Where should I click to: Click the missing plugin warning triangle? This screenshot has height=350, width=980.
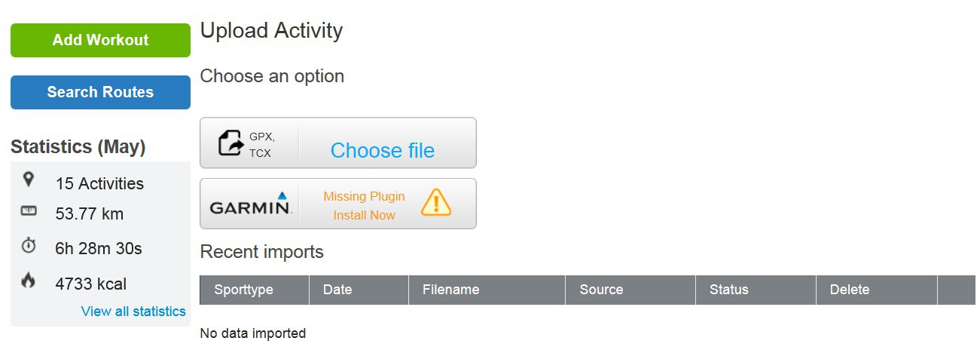click(435, 203)
